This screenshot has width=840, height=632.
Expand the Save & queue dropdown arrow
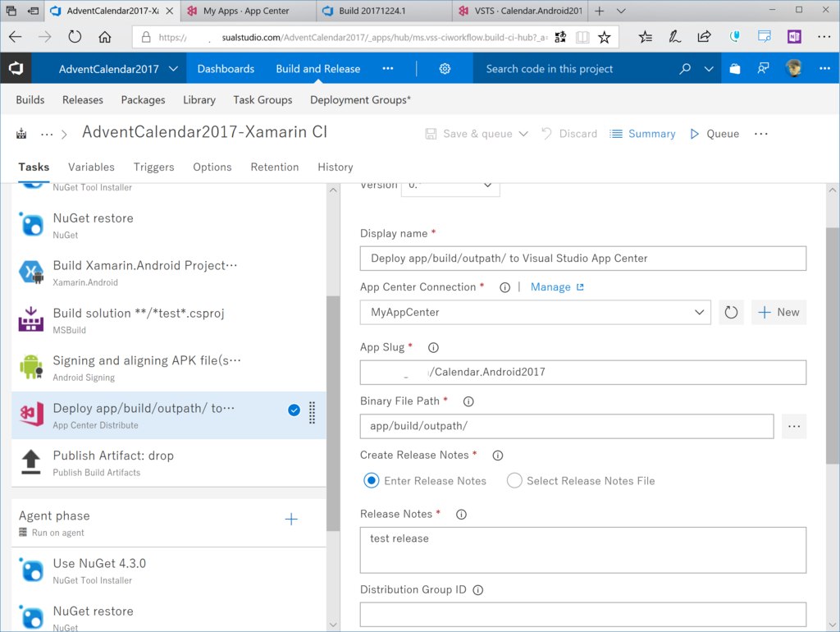click(523, 134)
